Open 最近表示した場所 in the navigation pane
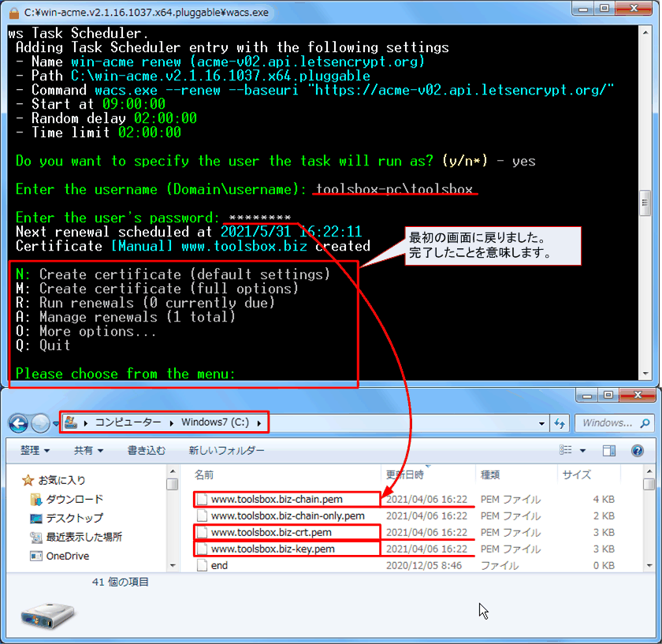Screen dimensions: 662x644 [84, 537]
